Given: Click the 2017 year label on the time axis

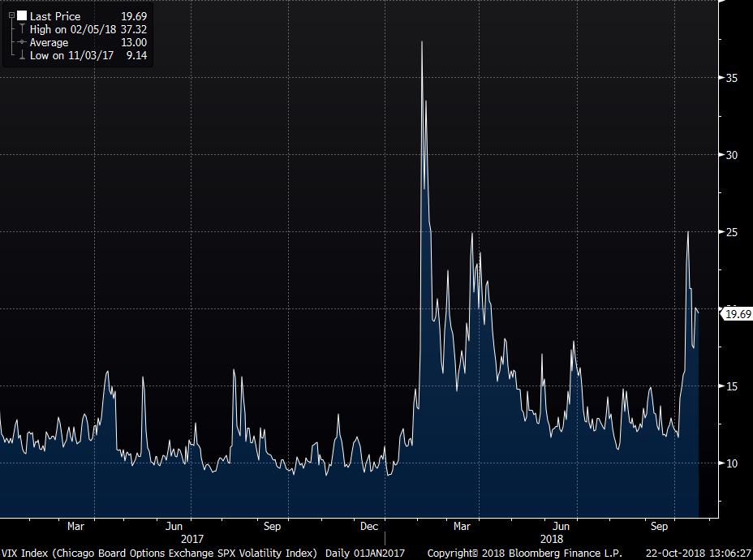Looking at the screenshot, I should 191,539.
